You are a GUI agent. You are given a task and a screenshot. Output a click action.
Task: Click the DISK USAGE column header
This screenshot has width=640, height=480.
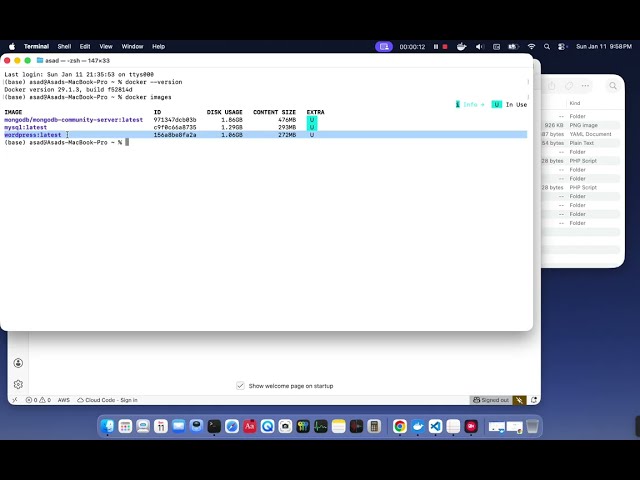224,112
